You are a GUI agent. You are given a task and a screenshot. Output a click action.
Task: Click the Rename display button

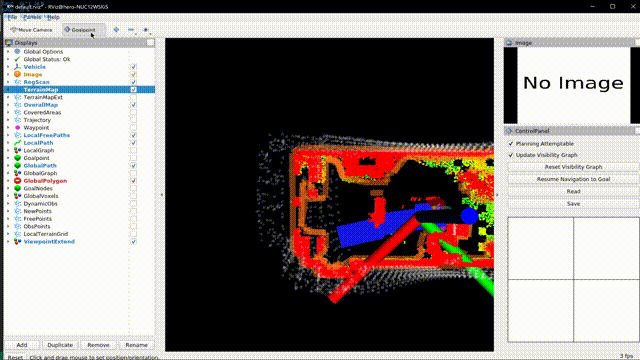(x=136, y=345)
